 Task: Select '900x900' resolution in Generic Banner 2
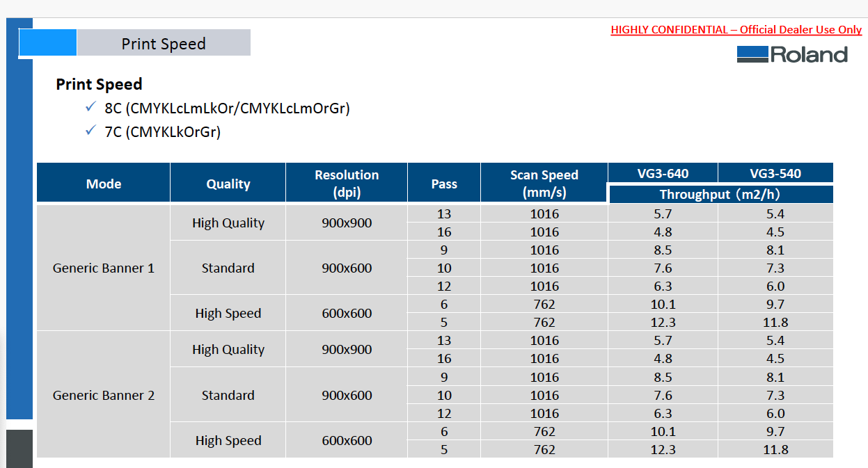[347, 349]
